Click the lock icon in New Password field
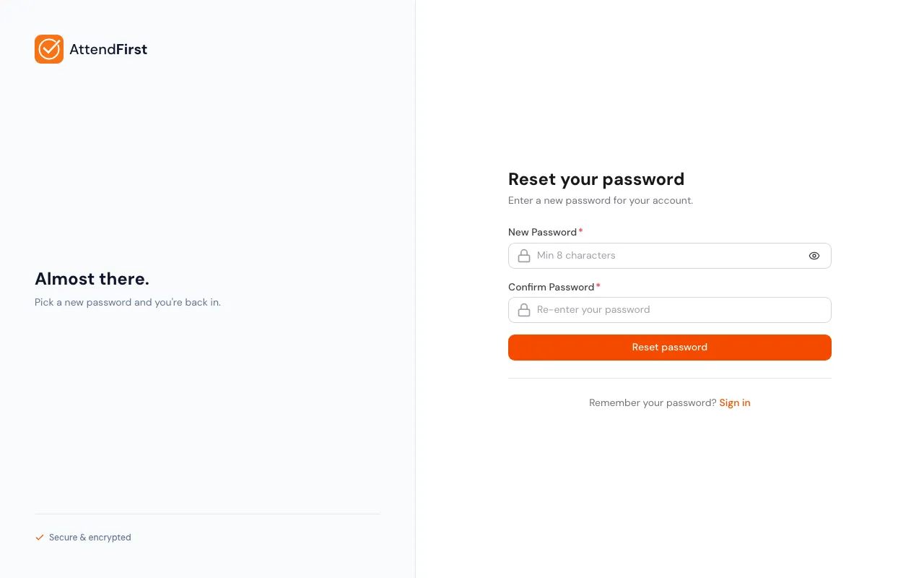Image resolution: width=924 pixels, height=578 pixels. [x=524, y=256]
